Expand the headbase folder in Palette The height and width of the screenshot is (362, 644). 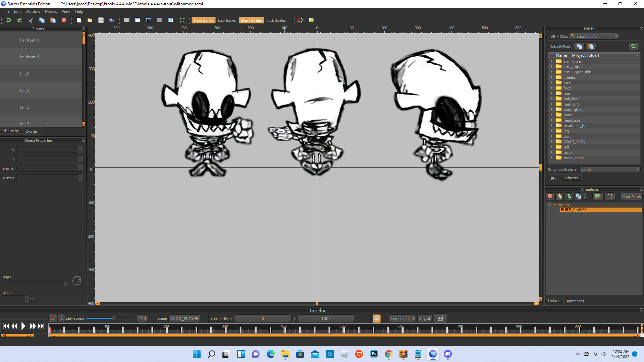pos(551,120)
